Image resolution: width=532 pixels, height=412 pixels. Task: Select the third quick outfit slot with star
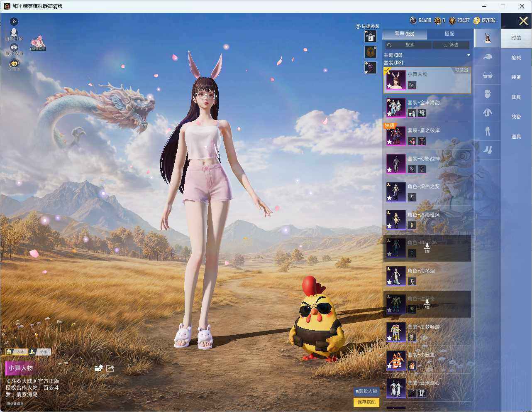click(370, 67)
